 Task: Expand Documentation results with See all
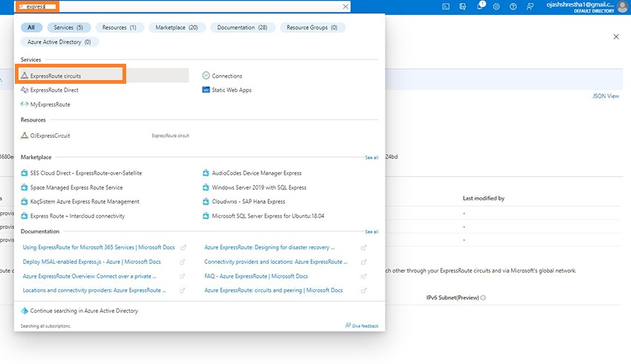(371, 232)
